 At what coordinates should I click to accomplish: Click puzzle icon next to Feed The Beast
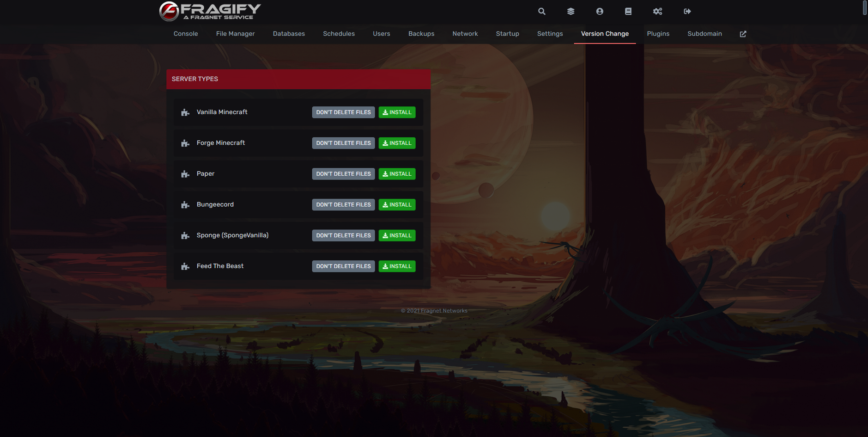(x=185, y=266)
